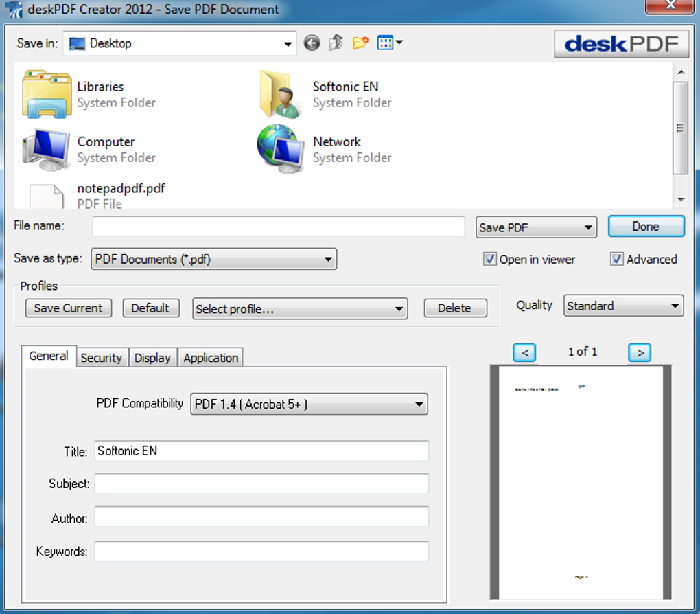Click the Done button
Viewport: 700px width, 614px height.
click(x=646, y=227)
